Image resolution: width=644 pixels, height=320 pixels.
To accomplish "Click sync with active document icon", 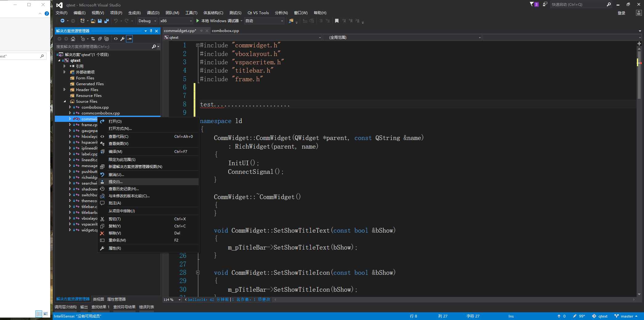I will tap(93, 39).
